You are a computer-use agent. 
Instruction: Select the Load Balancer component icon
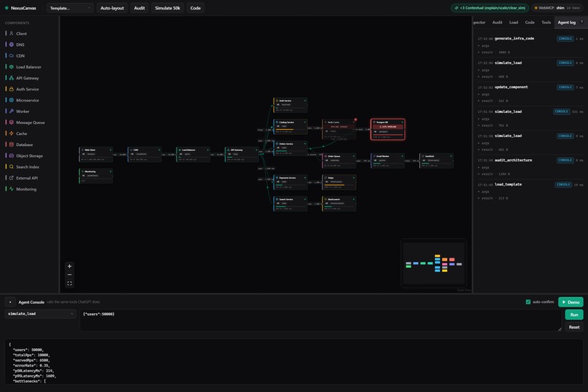coord(11,66)
